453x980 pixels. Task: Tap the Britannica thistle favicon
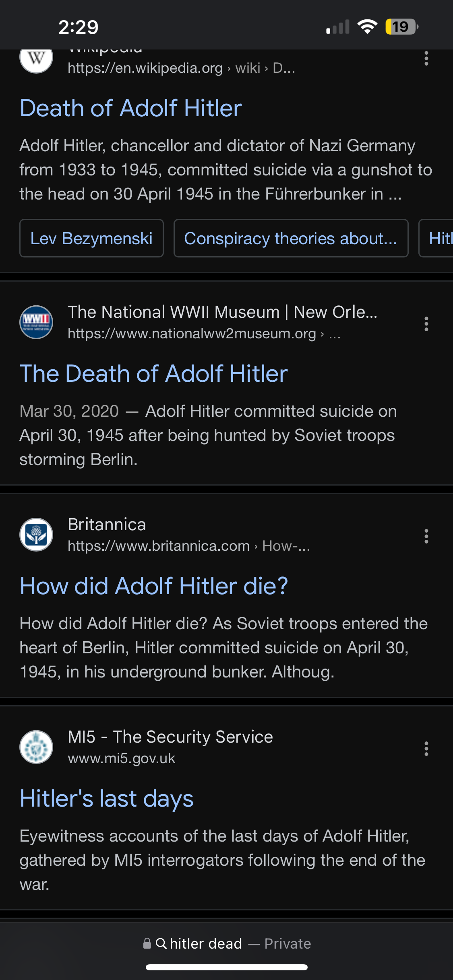pos(36,535)
